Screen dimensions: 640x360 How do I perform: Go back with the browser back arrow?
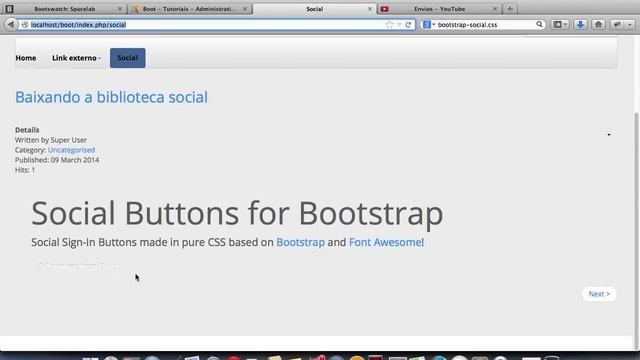coord(11,24)
